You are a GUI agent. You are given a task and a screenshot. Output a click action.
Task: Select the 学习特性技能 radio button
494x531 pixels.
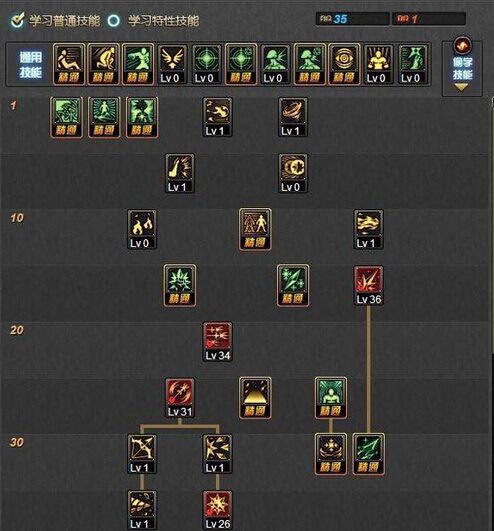pyautogui.click(x=114, y=21)
